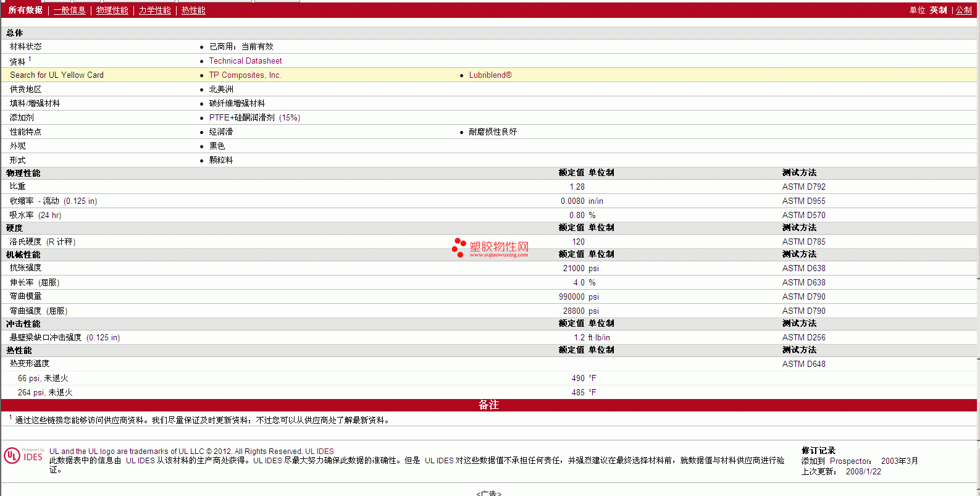This screenshot has height=496, width=980.
Task: Click the 0.0080 in/in shrinkage value
Action: 582,201
